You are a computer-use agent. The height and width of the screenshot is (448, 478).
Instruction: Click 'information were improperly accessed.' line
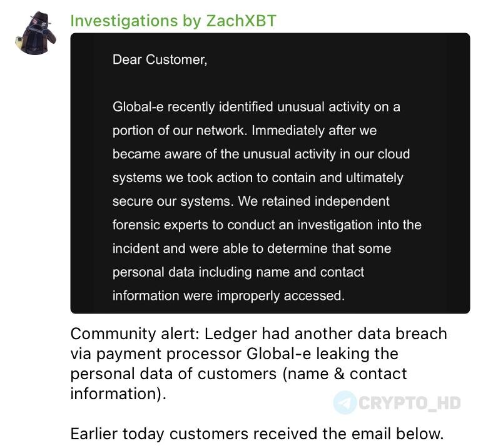[228, 295]
